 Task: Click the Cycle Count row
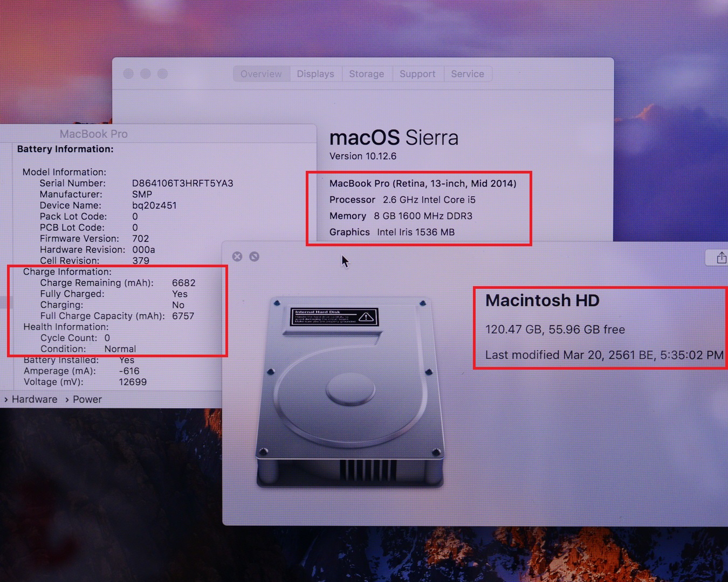coord(75,338)
